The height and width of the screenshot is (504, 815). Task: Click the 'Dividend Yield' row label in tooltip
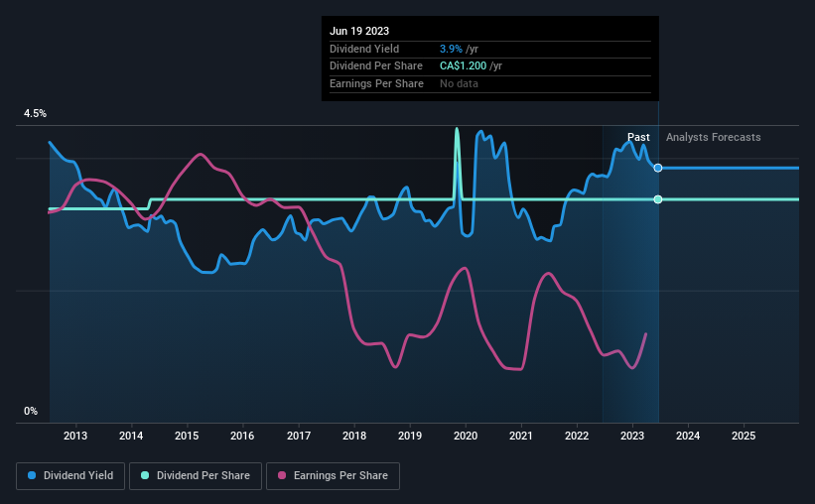(364, 49)
